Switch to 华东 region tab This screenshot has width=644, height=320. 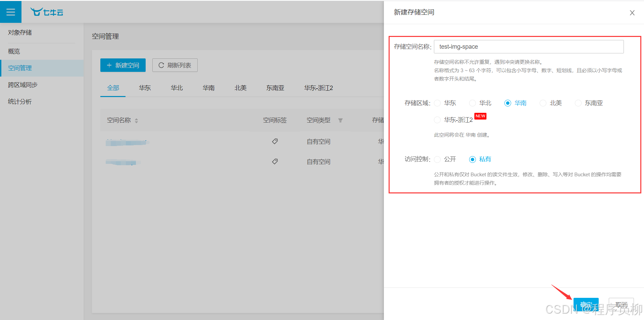(145, 88)
